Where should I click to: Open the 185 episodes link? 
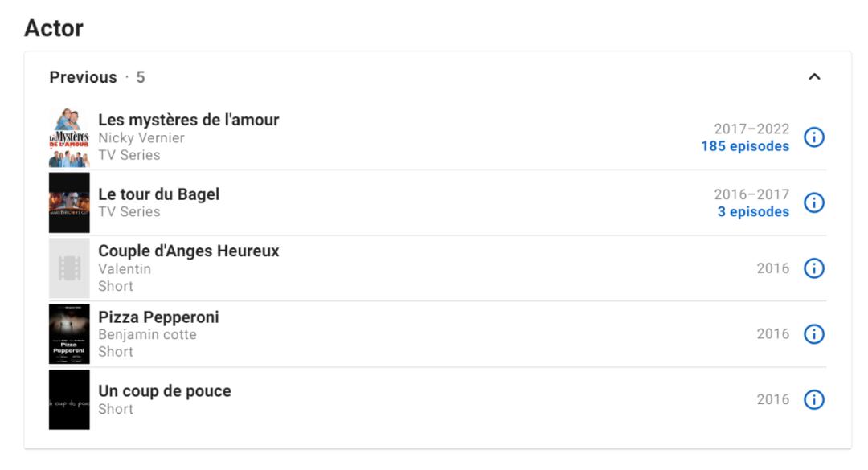[x=745, y=146]
